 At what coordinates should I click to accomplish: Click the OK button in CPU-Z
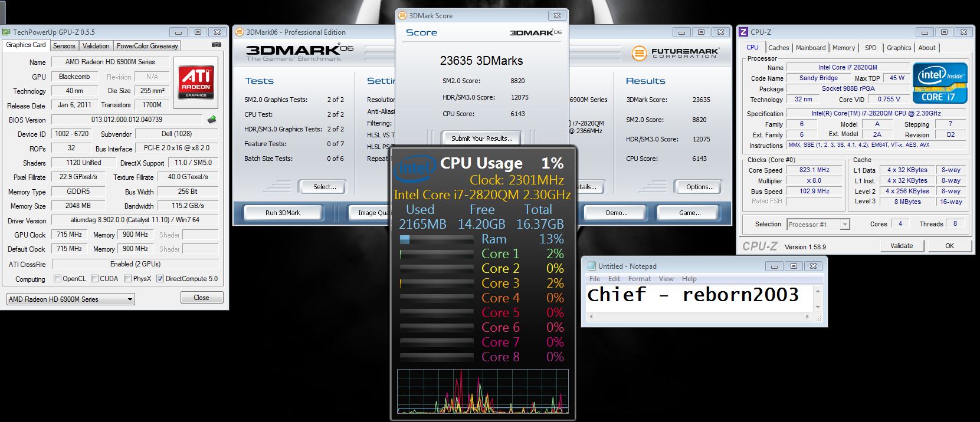point(949,246)
